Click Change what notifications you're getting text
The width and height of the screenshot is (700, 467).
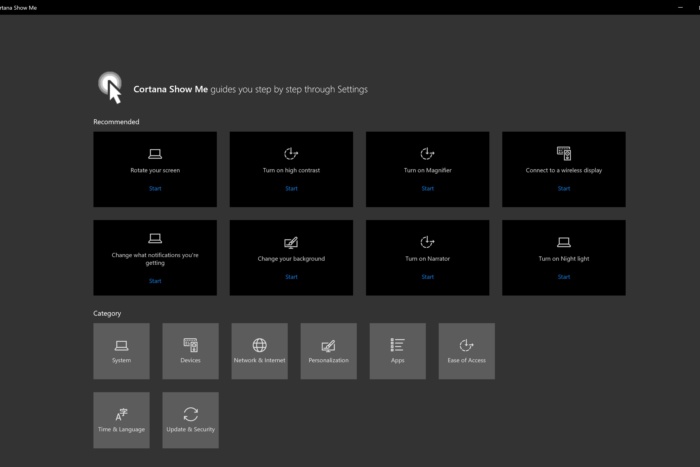click(x=155, y=259)
